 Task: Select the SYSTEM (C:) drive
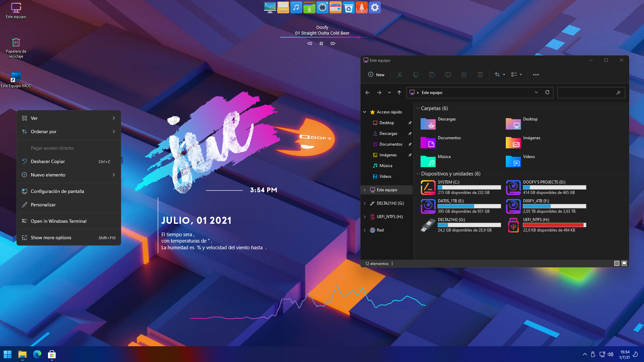click(460, 187)
